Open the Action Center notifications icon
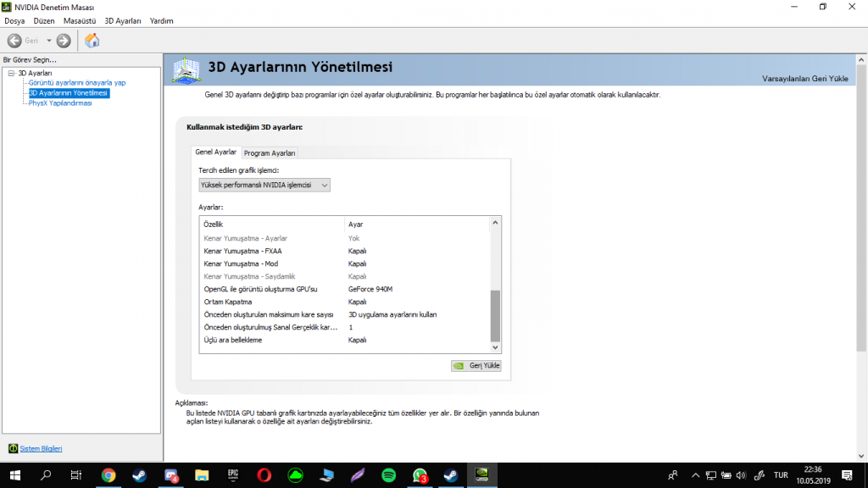Viewport: 868px width, 488px height. [x=847, y=475]
